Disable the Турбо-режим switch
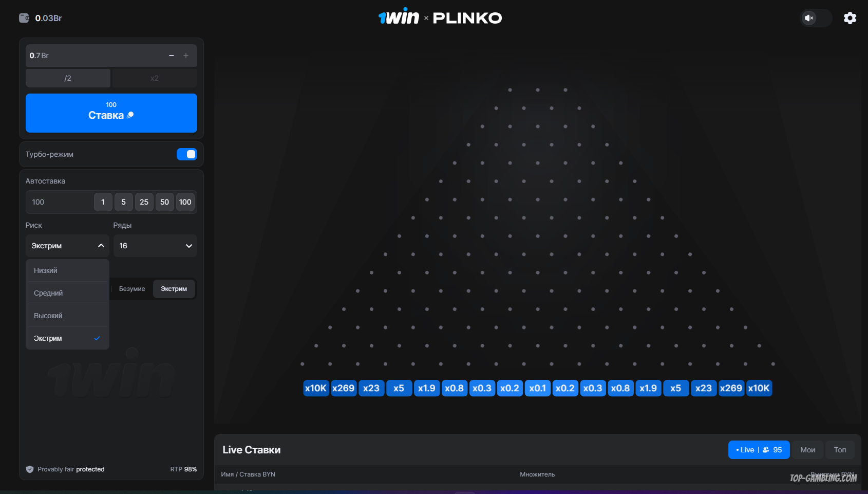868x494 pixels. (187, 154)
